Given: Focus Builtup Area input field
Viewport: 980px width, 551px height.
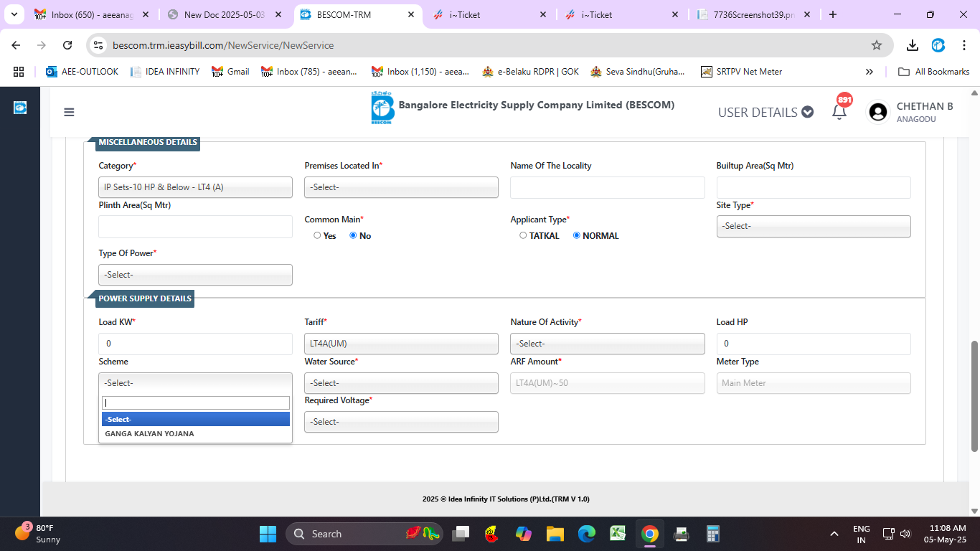Looking at the screenshot, I should [814, 187].
